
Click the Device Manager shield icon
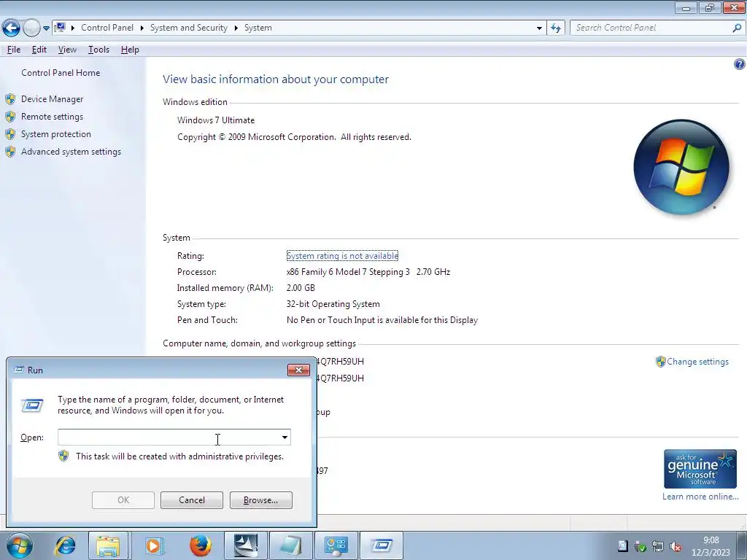10,99
